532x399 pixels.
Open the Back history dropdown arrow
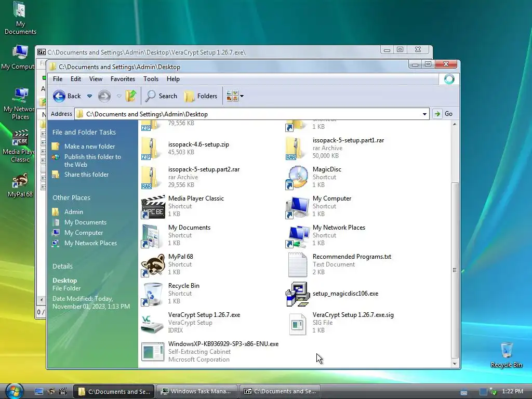89,96
